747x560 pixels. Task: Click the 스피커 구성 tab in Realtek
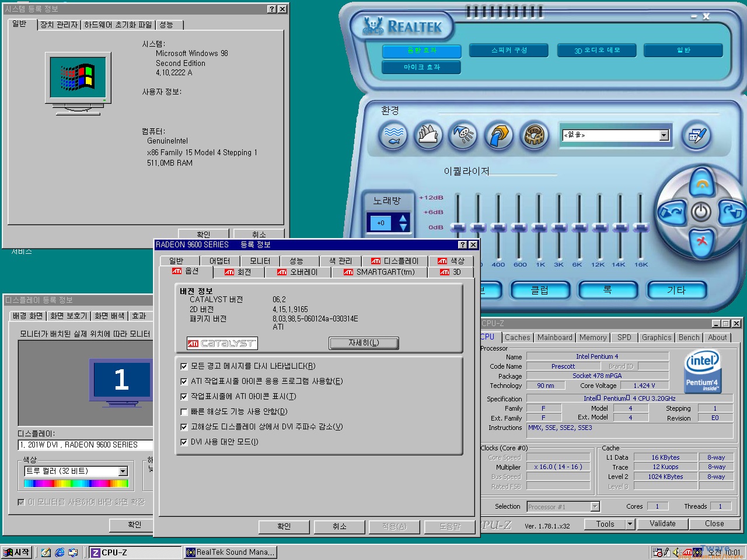(x=509, y=51)
